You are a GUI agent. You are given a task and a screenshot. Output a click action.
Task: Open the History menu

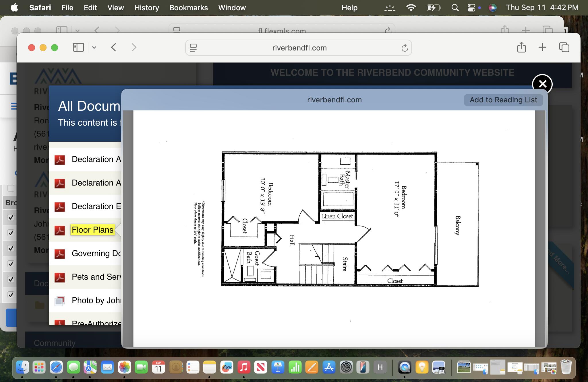(146, 7)
